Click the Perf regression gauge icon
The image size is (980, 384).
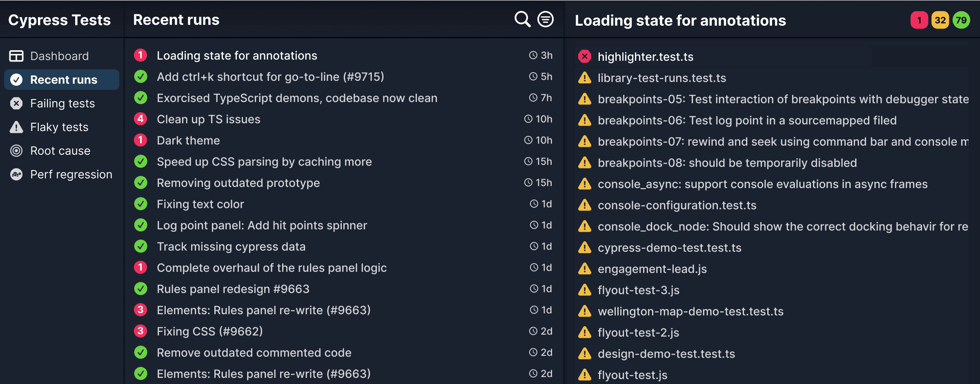16,174
